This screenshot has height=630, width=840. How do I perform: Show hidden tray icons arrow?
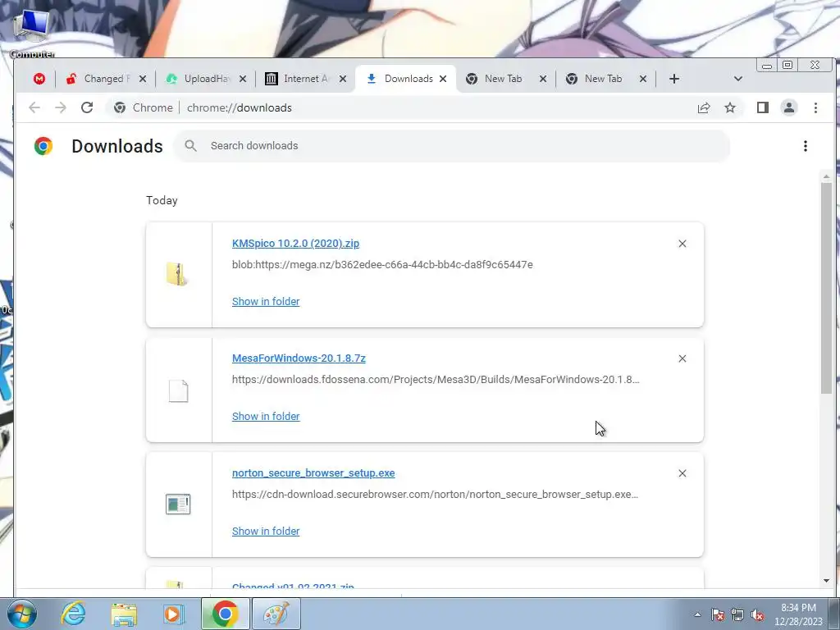click(x=697, y=614)
